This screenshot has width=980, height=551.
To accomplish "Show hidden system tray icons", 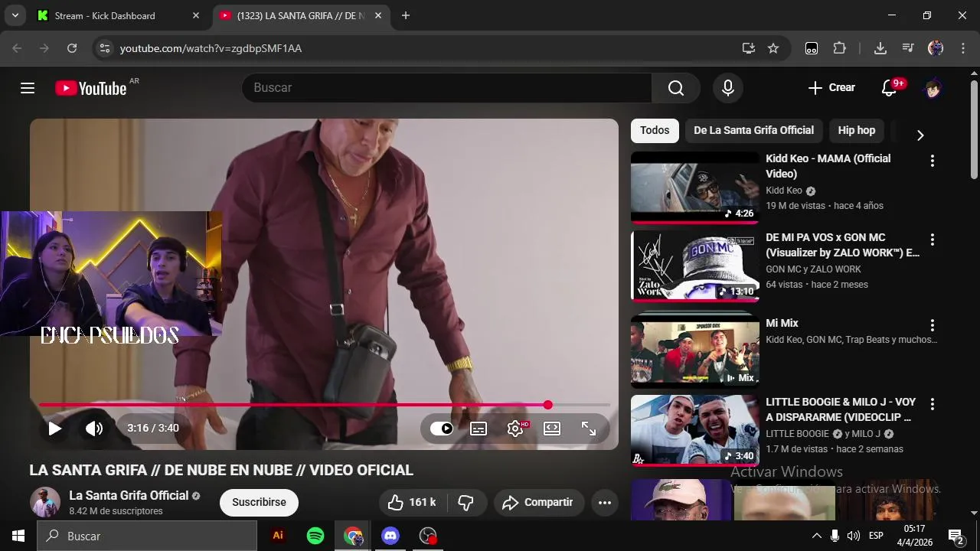I will tap(817, 536).
